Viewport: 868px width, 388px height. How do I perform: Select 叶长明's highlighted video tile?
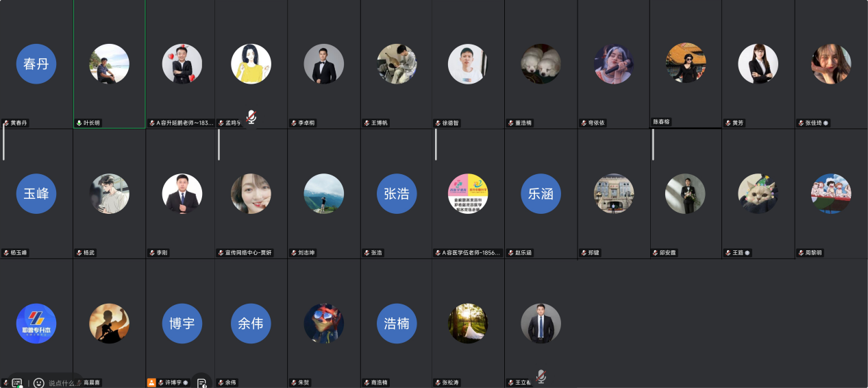tap(110, 64)
